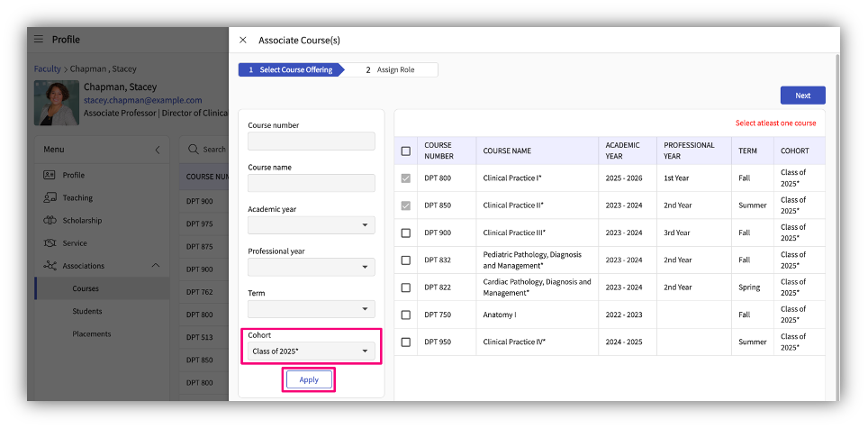Close the Associate Course(s) dialog
This screenshot has height=429, width=868.
click(x=243, y=41)
